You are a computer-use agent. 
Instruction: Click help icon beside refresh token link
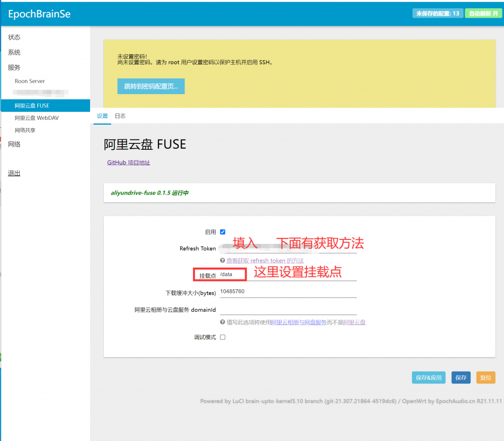click(x=222, y=261)
